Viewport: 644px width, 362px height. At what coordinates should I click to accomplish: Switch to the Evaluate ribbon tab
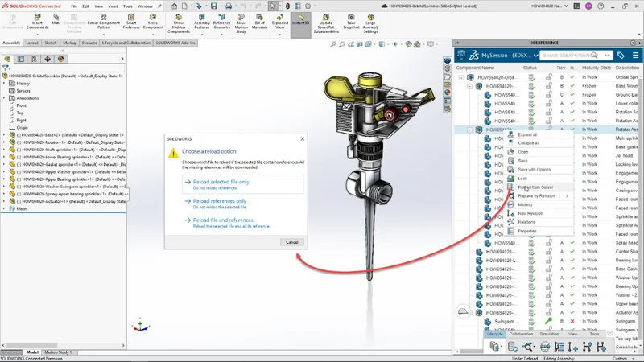click(89, 43)
